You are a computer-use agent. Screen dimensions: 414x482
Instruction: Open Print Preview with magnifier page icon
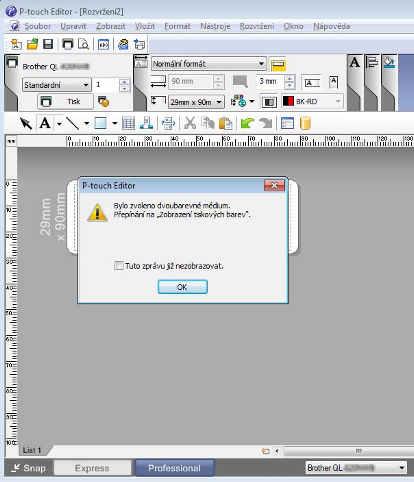[x=83, y=44]
